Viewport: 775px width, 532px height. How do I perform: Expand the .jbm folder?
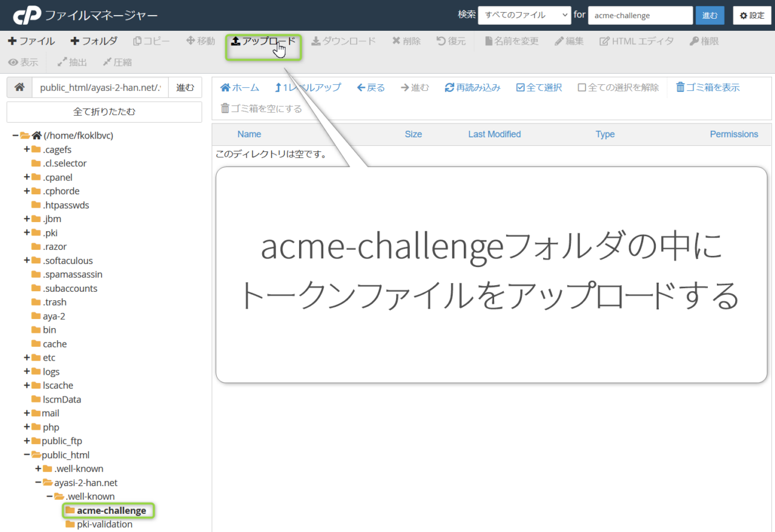point(27,219)
